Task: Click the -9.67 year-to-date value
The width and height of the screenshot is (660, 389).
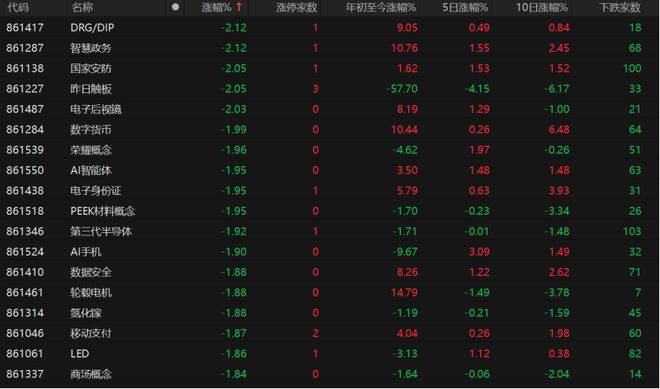Action: (x=405, y=252)
